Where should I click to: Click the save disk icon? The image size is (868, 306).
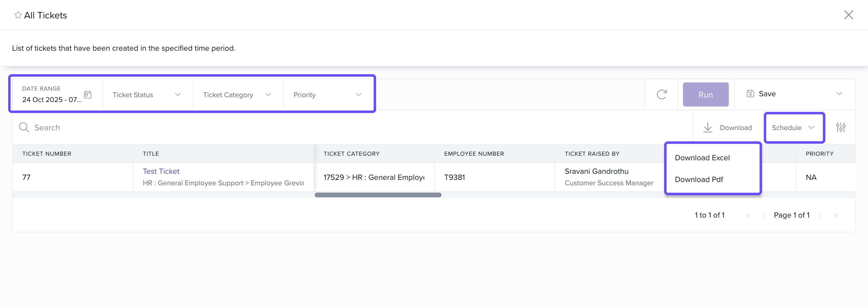pos(750,94)
